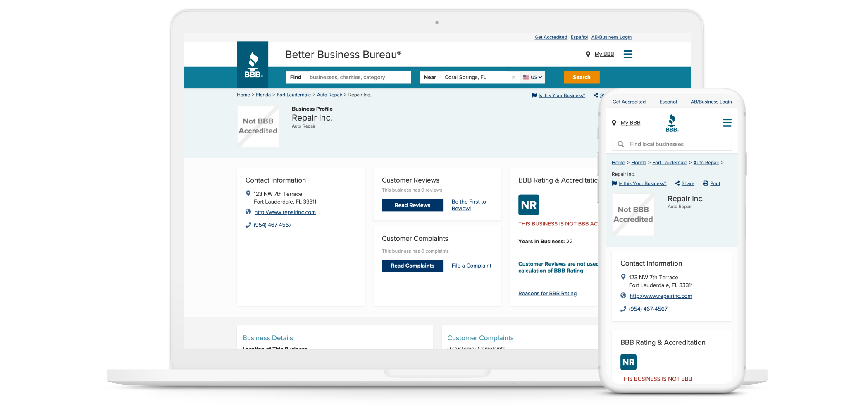Go to Home breadcrumb on laptop

coord(243,95)
